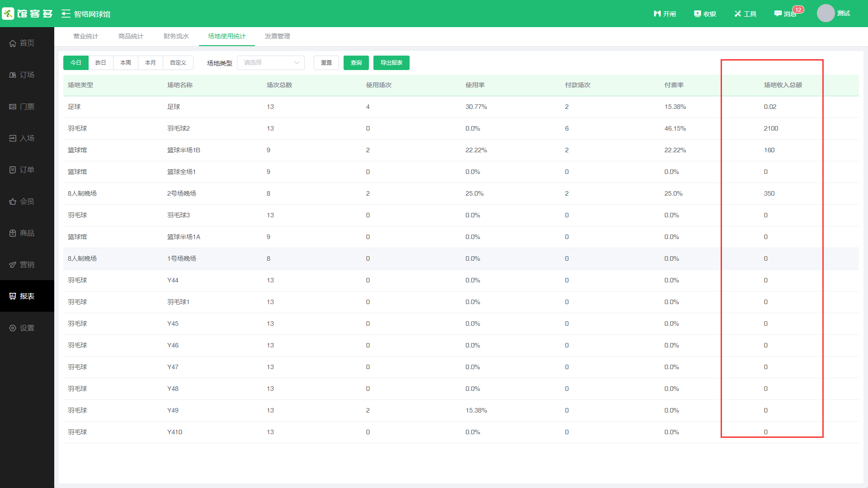Screen dimensions: 868x488
Task: Switch the date range to 昨日
Action: [x=101, y=63]
